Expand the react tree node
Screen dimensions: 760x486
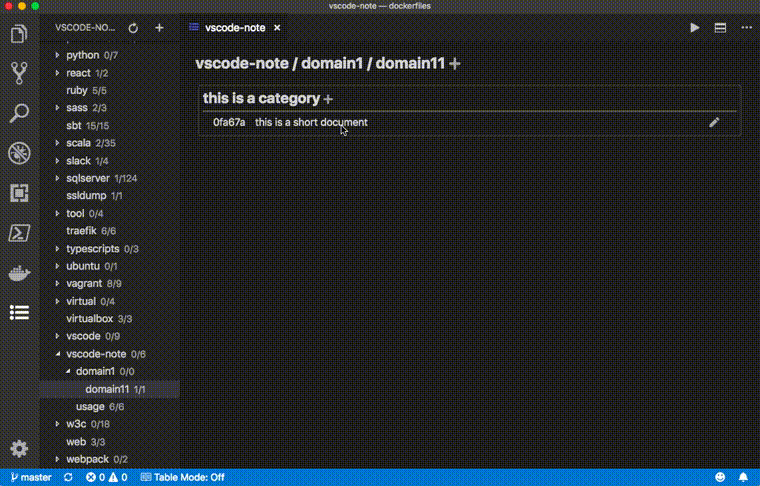pos(57,73)
